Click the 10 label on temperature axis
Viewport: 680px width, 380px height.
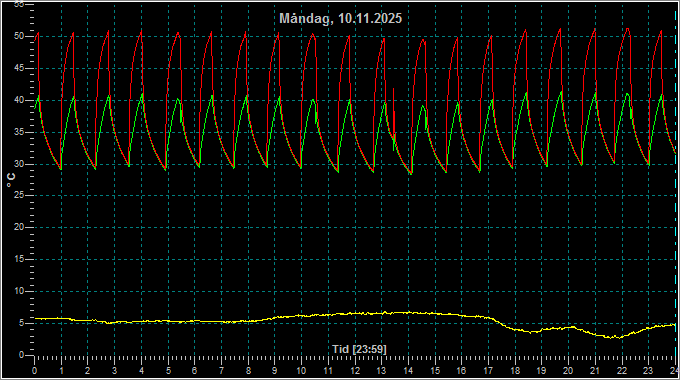pos(19,291)
